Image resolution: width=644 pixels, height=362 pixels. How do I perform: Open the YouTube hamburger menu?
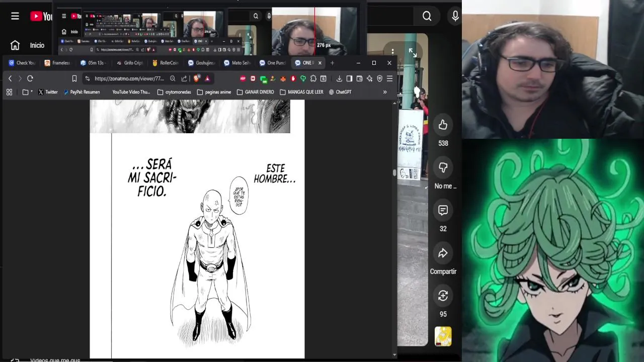click(15, 16)
